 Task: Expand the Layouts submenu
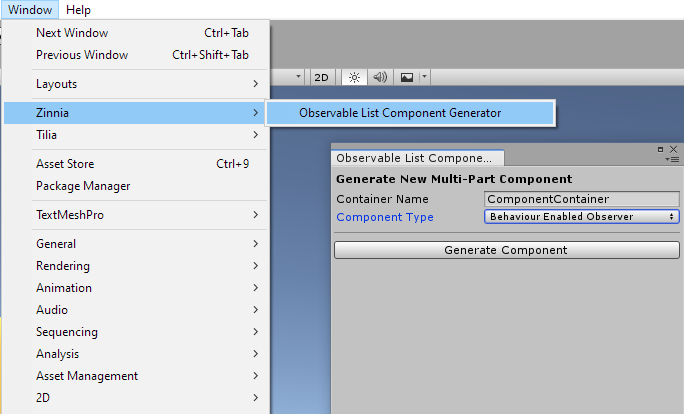tap(136, 84)
